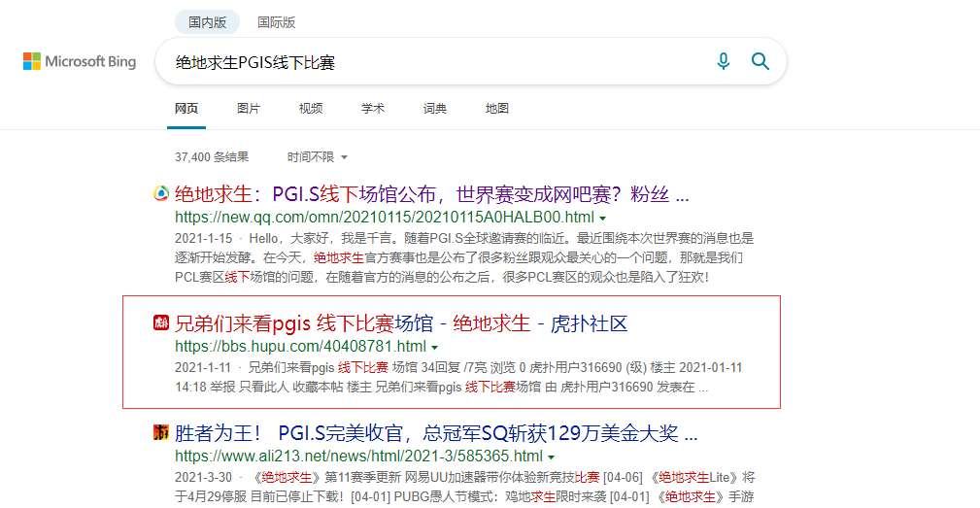Click the ali213.net news URL
This screenshot has width=980, height=508.
[x=358, y=457]
